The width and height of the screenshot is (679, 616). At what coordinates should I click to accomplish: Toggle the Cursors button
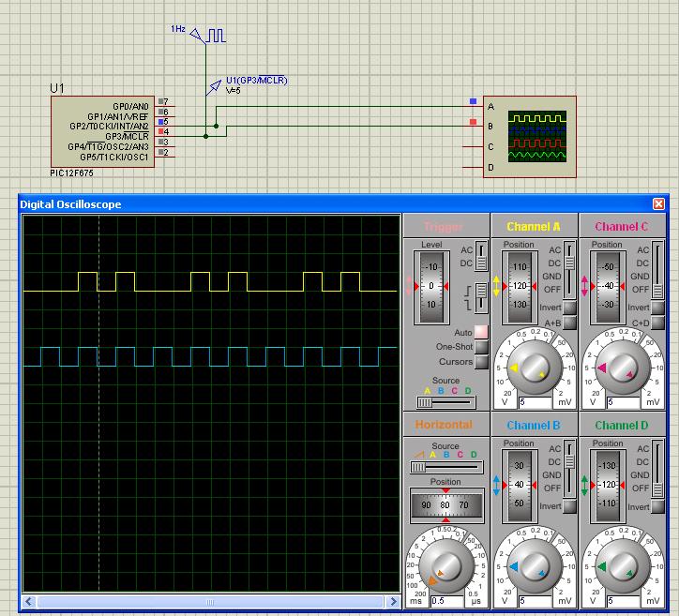(x=481, y=362)
